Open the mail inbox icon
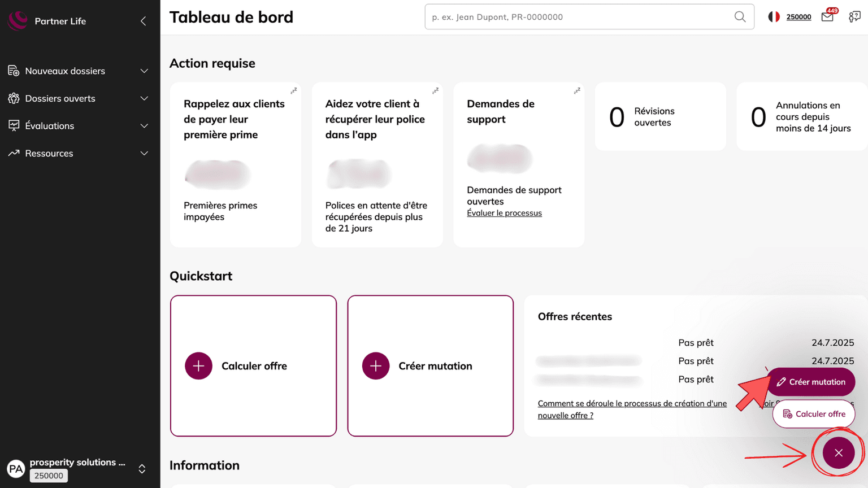The height and width of the screenshot is (488, 868). click(x=827, y=17)
